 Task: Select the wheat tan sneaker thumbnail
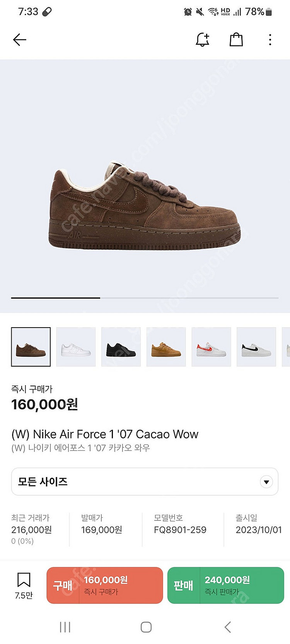click(166, 347)
